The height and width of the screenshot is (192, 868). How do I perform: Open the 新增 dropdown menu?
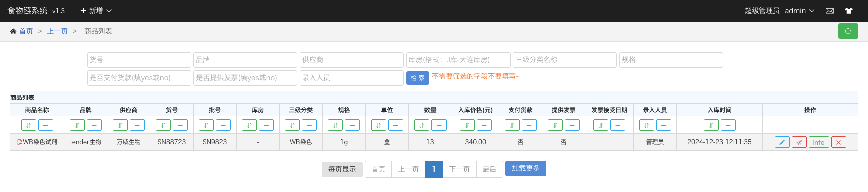pyautogui.click(x=96, y=11)
